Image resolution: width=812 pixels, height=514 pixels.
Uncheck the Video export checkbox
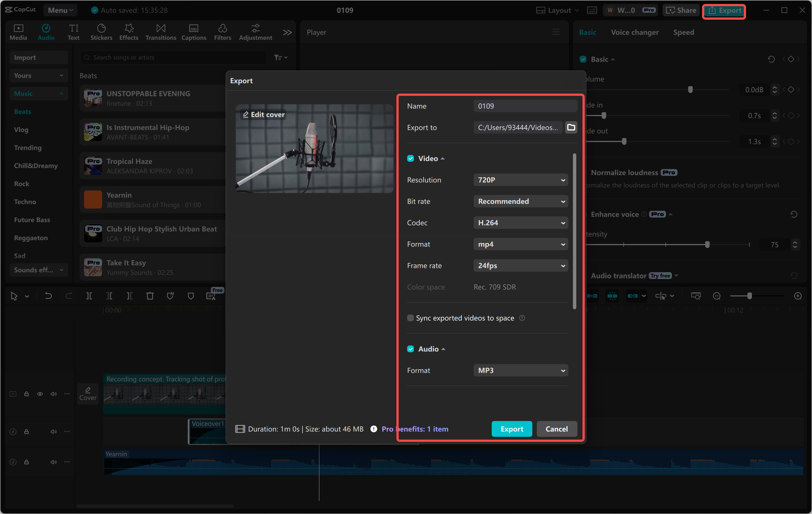pos(411,158)
